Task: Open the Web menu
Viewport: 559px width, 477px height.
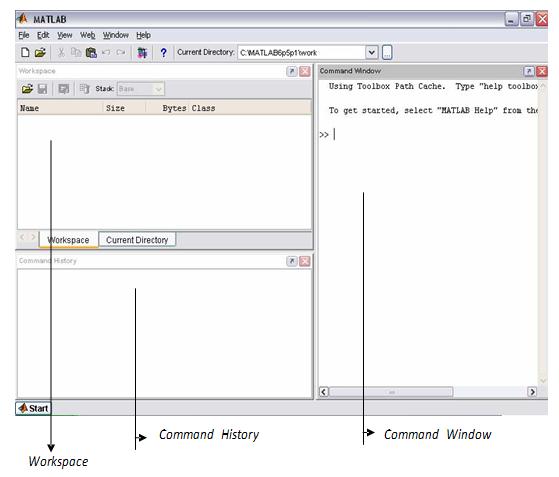Action: point(87,35)
